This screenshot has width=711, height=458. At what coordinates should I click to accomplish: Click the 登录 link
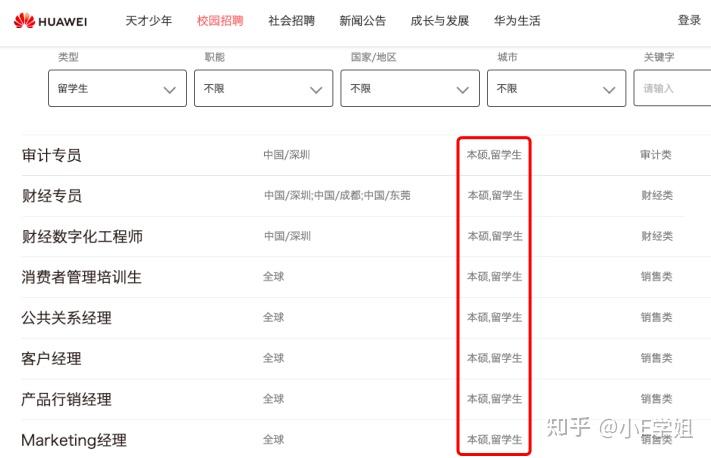689,20
